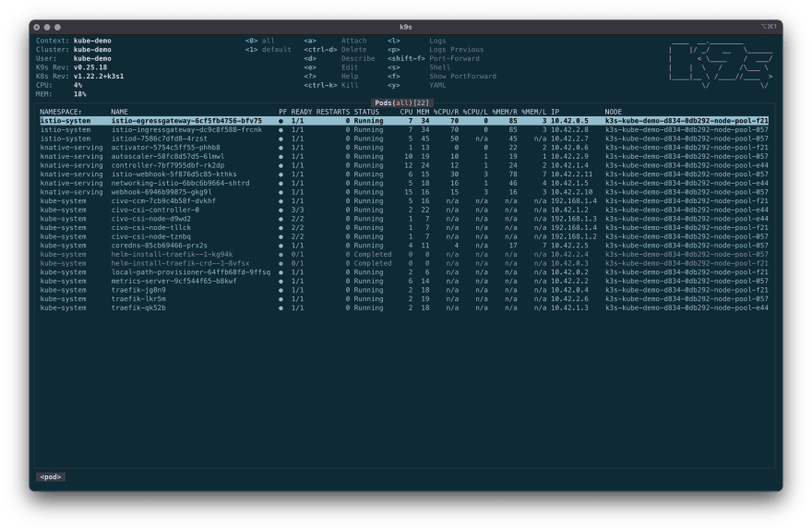Screen dimensions: 812x530
Task: Click the READY column header
Action: [302, 112]
